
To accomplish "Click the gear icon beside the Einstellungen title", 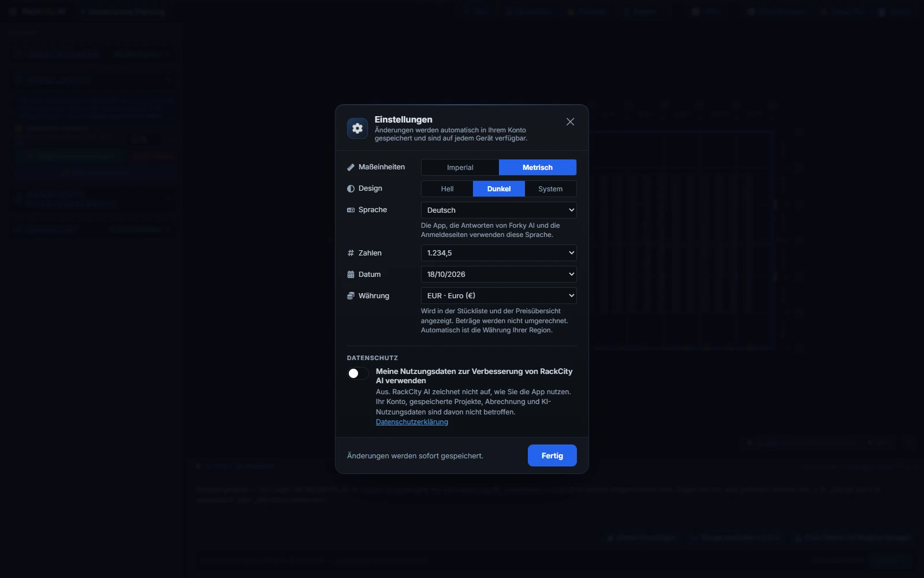I will tap(357, 128).
